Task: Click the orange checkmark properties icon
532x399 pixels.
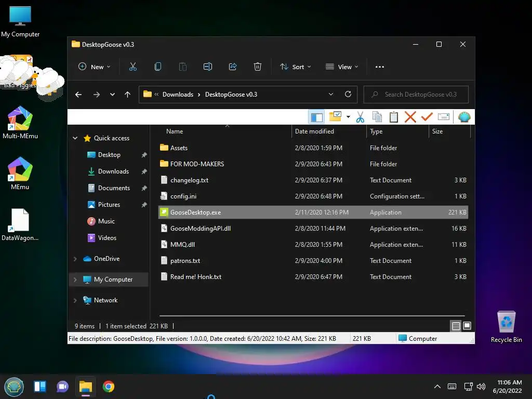Action: click(427, 117)
